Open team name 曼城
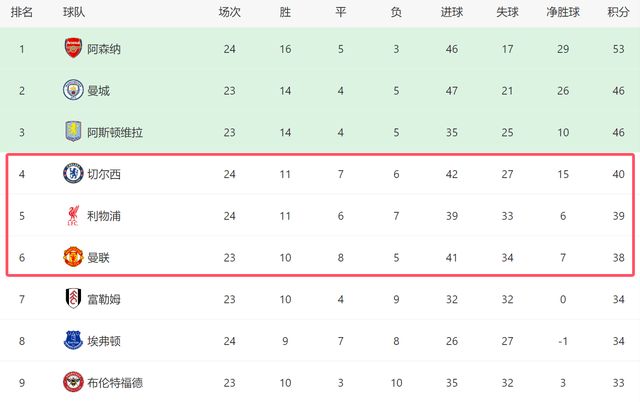Screen dimensions: 640x402 (98, 91)
